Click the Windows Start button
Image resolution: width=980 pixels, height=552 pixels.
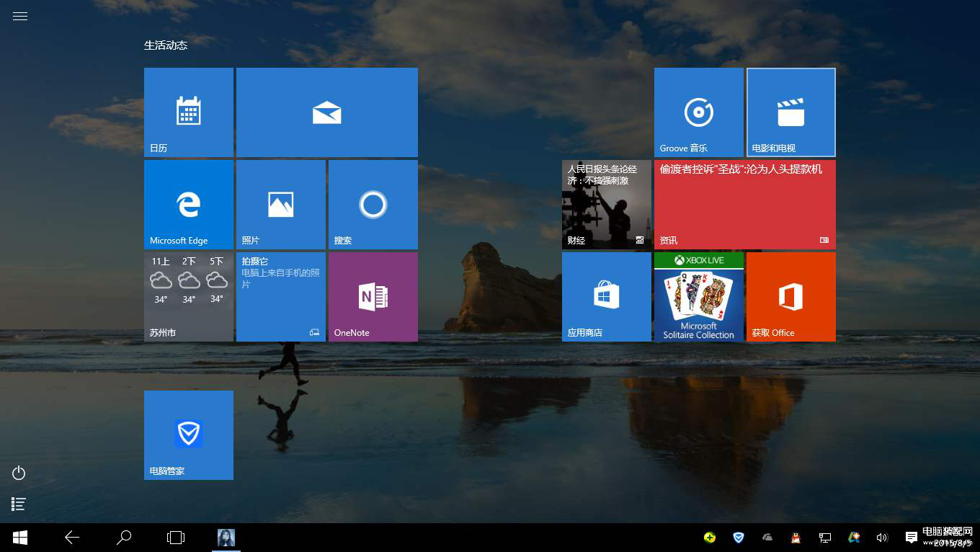[20, 538]
